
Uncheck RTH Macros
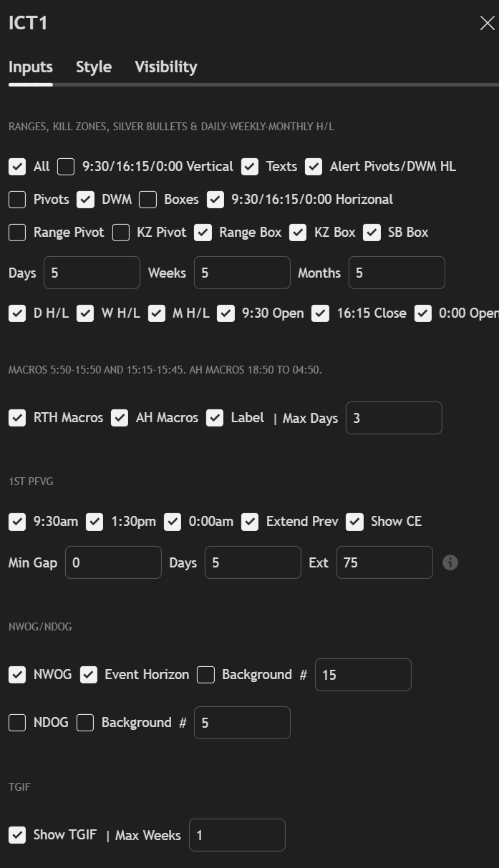tap(17, 418)
